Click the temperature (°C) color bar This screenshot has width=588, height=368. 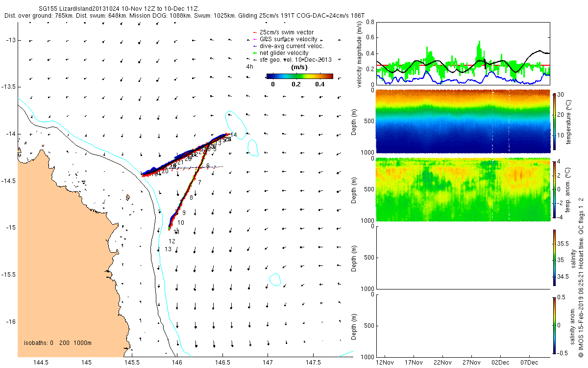click(555, 121)
